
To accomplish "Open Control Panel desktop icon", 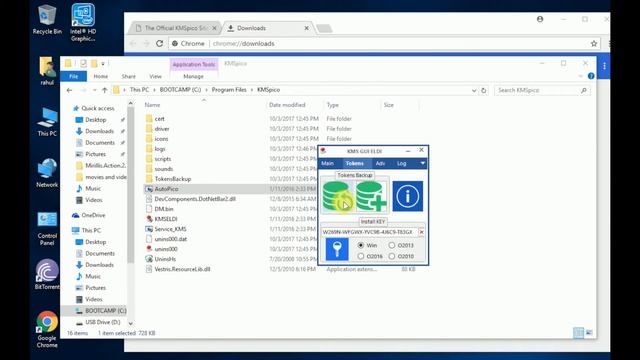I will pos(47,229).
